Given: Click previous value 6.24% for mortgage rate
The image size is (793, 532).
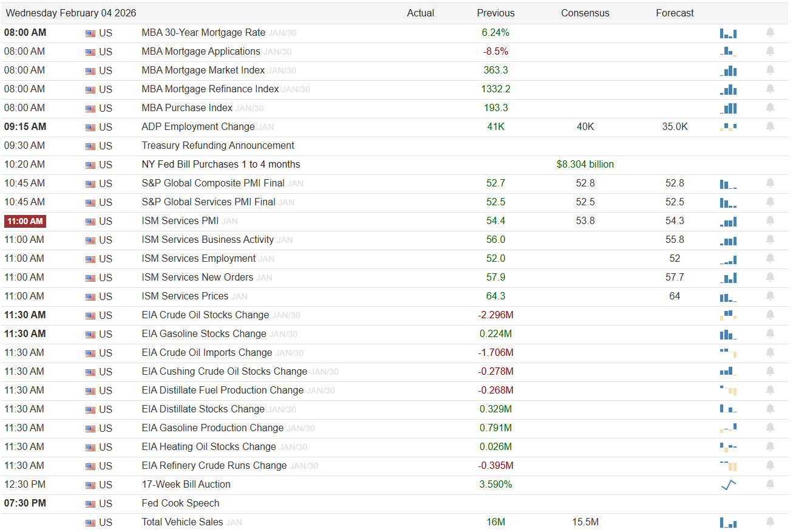Looking at the screenshot, I should (495, 32).
